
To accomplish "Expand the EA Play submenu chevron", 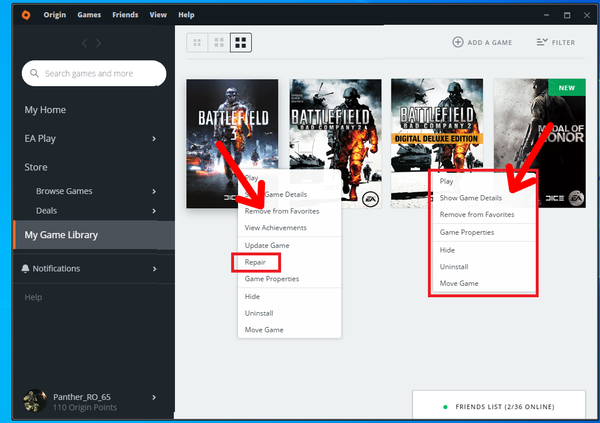I will click(154, 139).
